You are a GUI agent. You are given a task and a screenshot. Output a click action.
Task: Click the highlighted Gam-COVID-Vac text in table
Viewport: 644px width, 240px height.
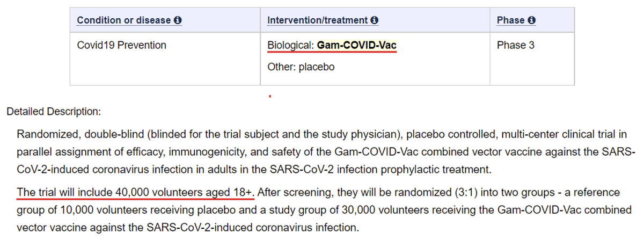coord(356,46)
